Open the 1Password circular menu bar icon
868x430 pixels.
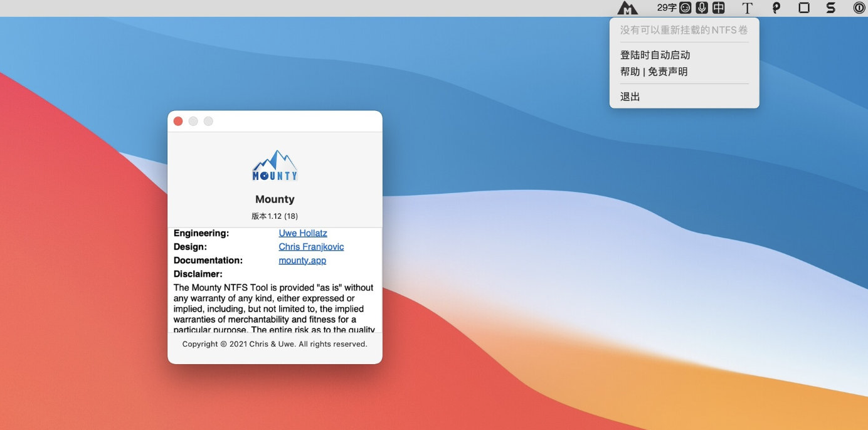859,8
